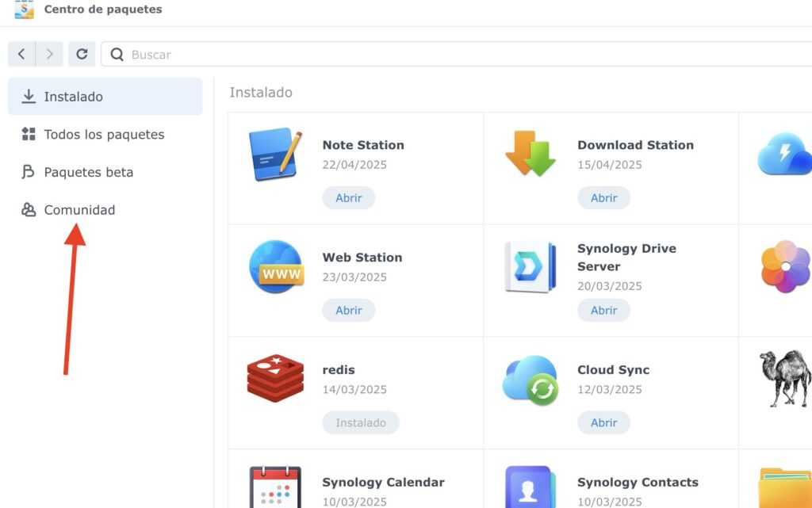Click the date 22/04/2025 under Note Station

[354, 165]
